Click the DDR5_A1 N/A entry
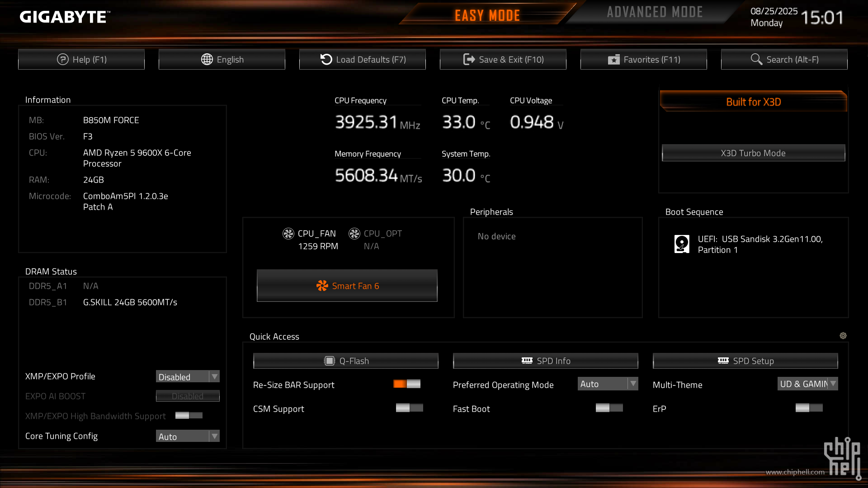 (x=90, y=286)
